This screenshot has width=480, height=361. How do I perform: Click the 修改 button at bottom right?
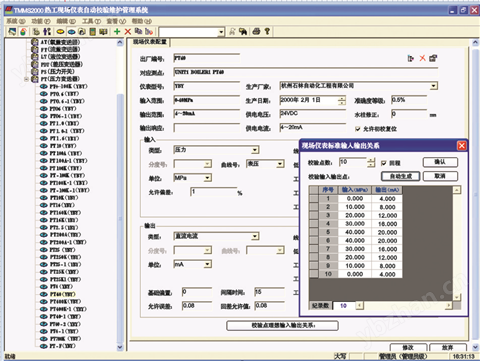tap(408, 347)
